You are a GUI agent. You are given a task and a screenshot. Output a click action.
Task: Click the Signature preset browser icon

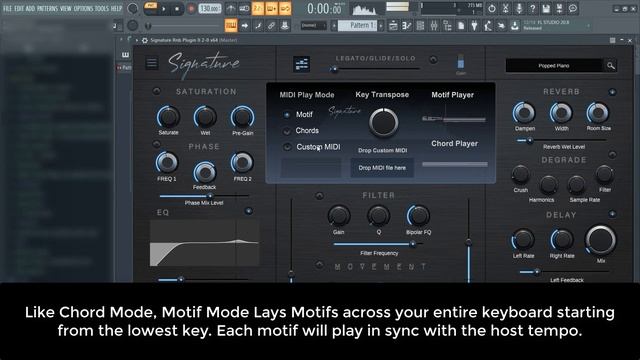tap(301, 64)
